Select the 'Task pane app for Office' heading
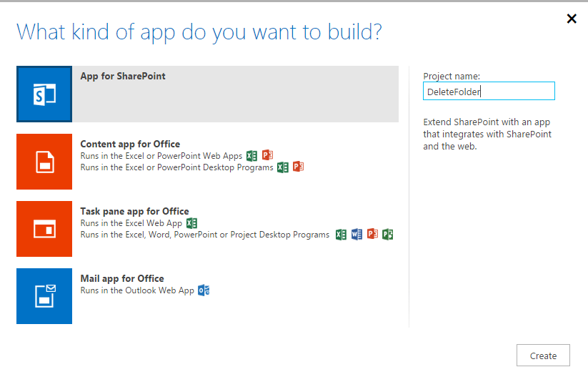588x382 pixels. point(134,211)
